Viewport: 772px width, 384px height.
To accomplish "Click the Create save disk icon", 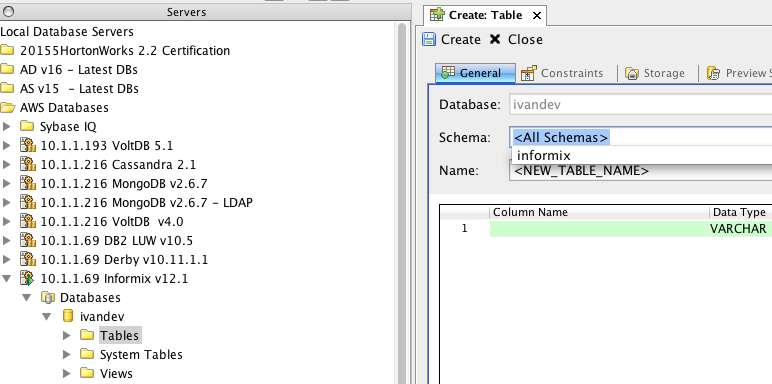I will 429,39.
